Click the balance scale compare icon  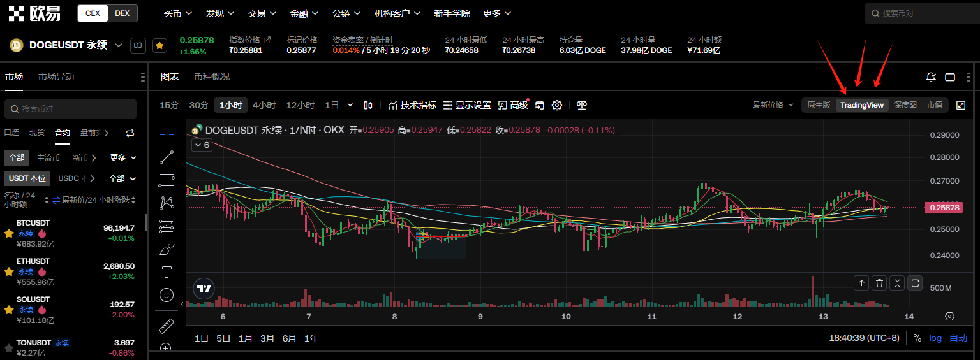click(581, 105)
